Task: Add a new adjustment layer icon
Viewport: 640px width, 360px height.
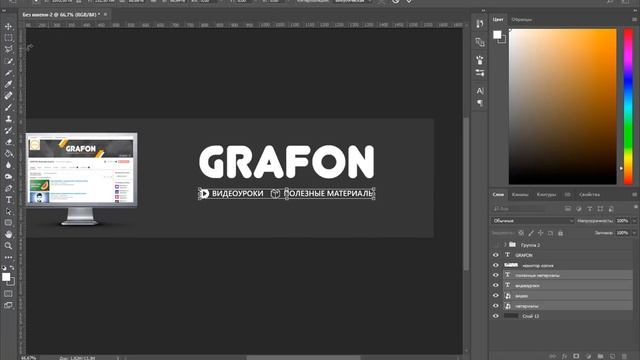Action: [588, 356]
